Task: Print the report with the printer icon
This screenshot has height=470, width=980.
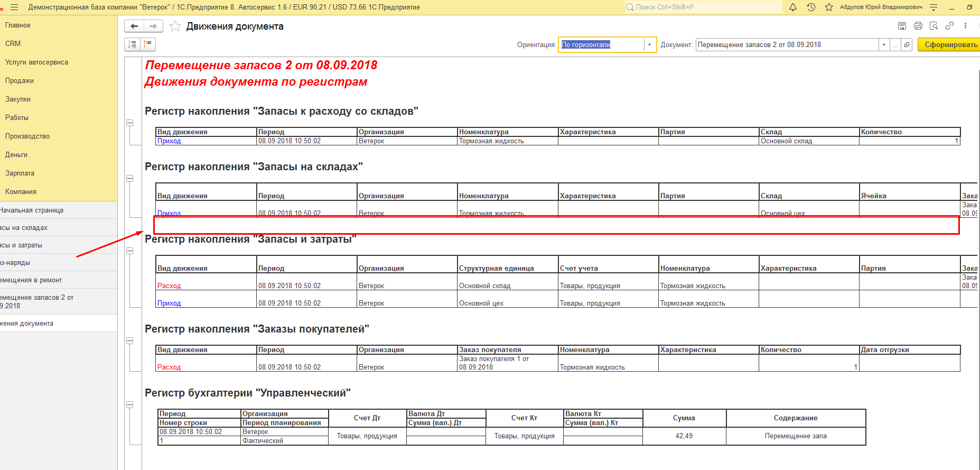Action: pos(918,26)
